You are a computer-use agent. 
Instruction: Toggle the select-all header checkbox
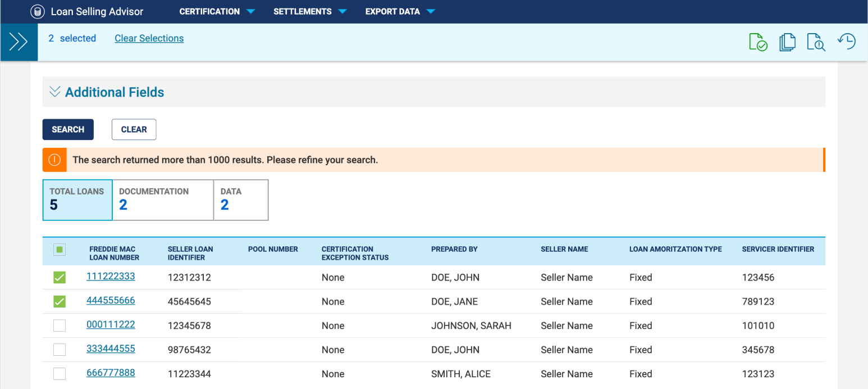coord(60,250)
